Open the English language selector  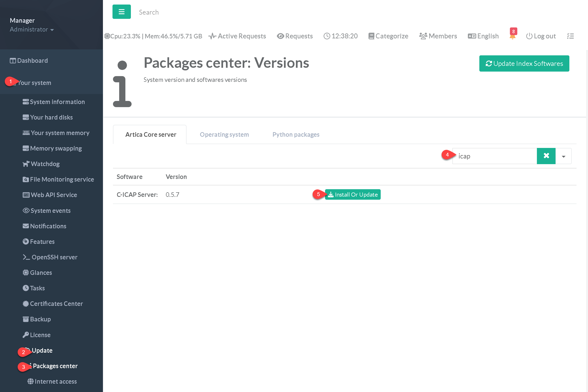[483, 36]
